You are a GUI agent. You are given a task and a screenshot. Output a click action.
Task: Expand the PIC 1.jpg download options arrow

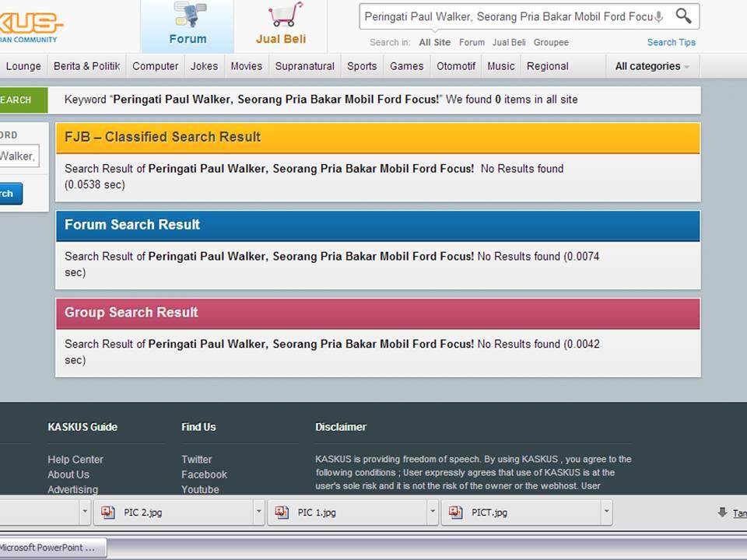click(433, 512)
